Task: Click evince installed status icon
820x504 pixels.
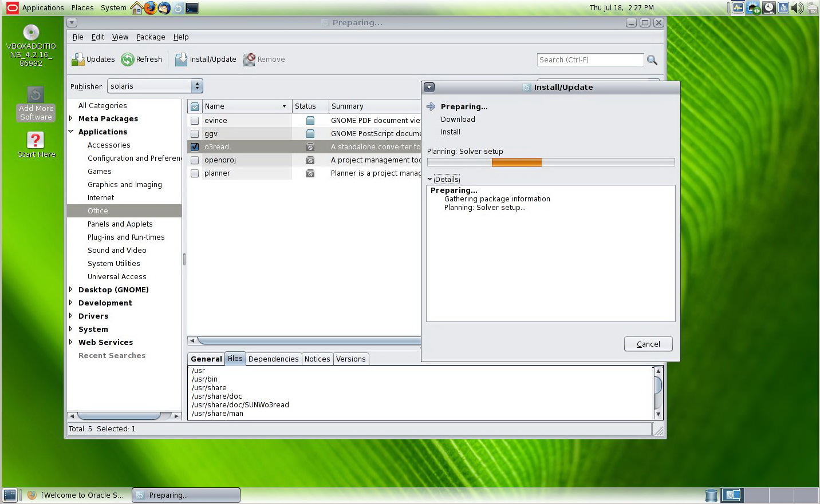Action: click(310, 121)
